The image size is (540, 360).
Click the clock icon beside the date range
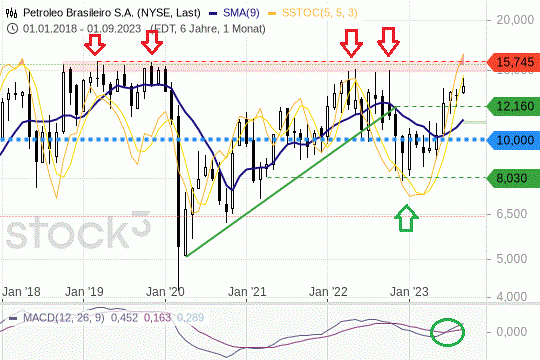12,29
